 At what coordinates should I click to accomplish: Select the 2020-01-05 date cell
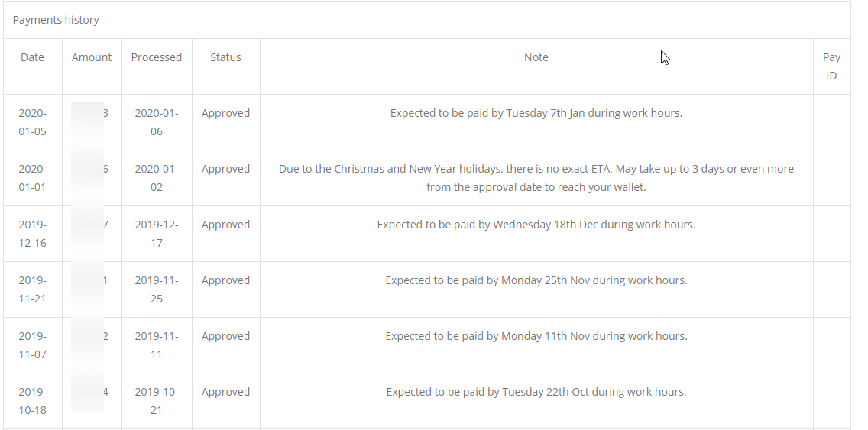(32, 122)
